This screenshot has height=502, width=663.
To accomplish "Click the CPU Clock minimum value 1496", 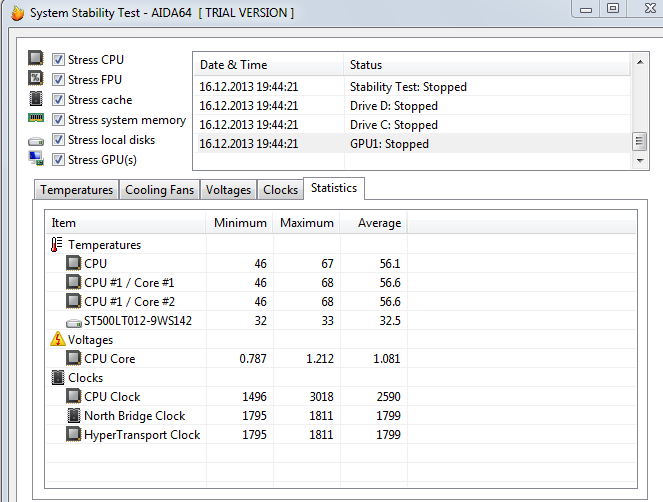I will pyautogui.click(x=255, y=397).
